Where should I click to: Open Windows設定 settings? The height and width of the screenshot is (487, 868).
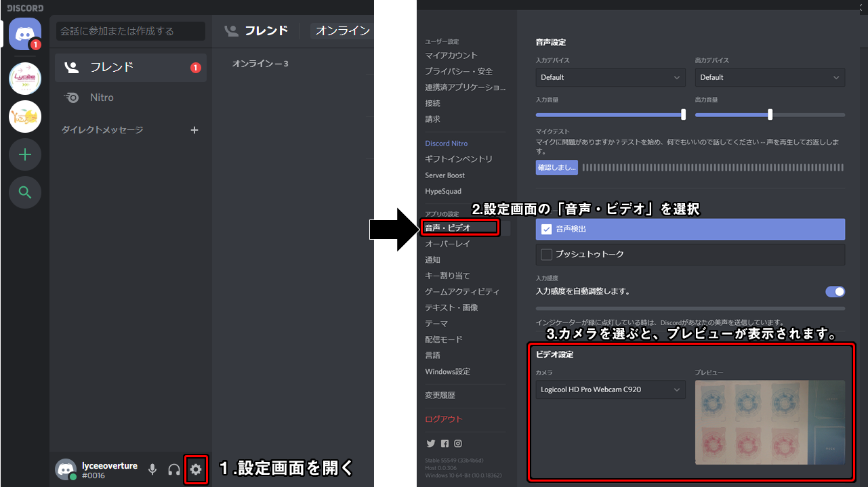coord(447,372)
